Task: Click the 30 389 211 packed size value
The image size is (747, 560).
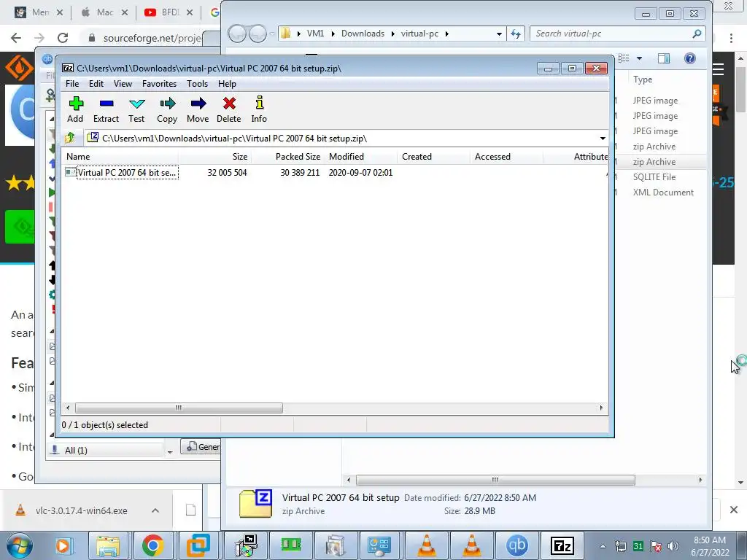Action: 300,172
